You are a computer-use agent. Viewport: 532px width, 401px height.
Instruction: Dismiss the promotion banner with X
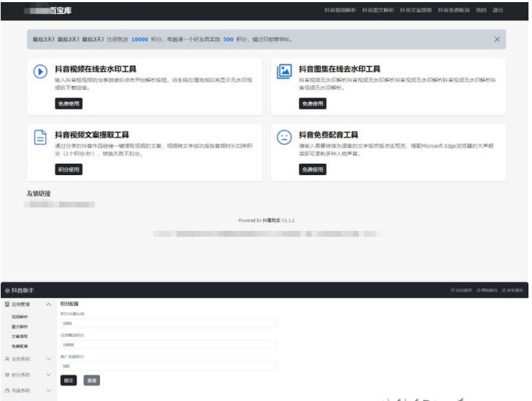tap(497, 39)
